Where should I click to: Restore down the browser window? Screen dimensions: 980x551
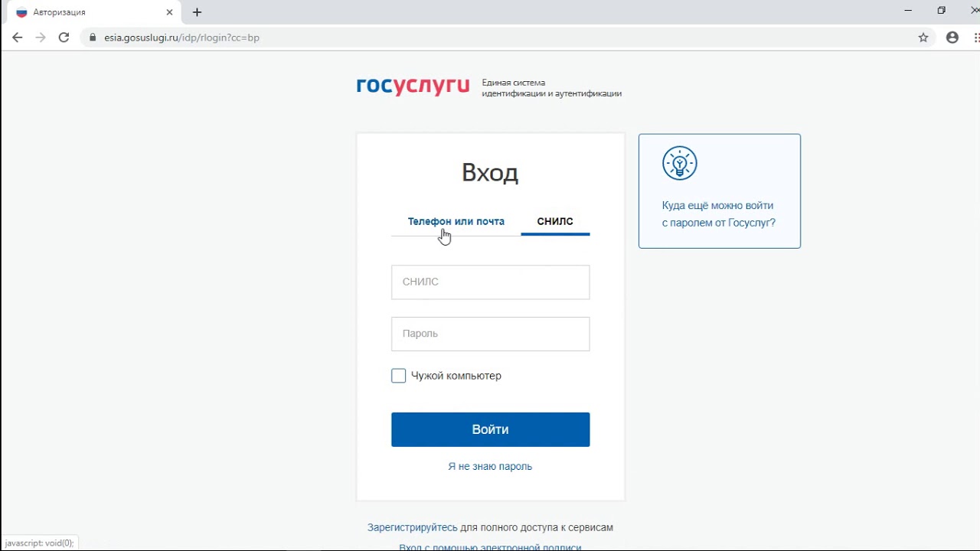coord(942,11)
